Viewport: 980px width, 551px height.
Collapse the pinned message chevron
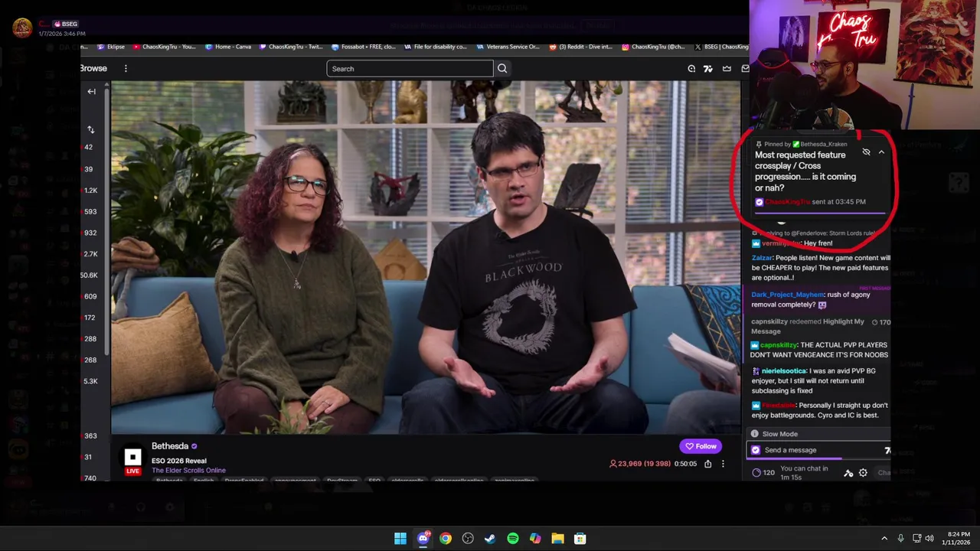(881, 152)
